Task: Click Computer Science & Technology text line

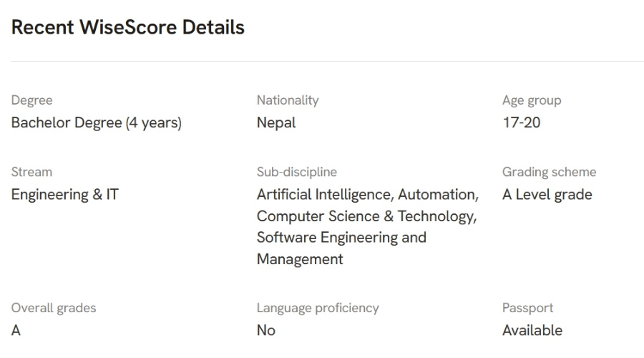Action: click(366, 216)
